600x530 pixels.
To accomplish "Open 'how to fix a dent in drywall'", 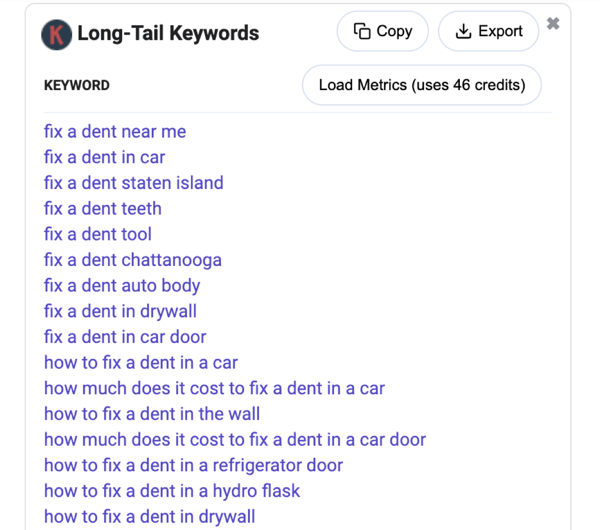I will tap(150, 516).
